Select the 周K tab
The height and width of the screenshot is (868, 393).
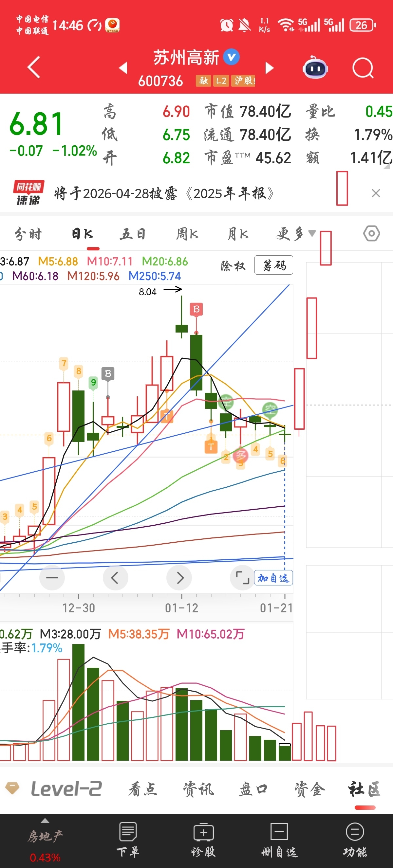point(187,234)
